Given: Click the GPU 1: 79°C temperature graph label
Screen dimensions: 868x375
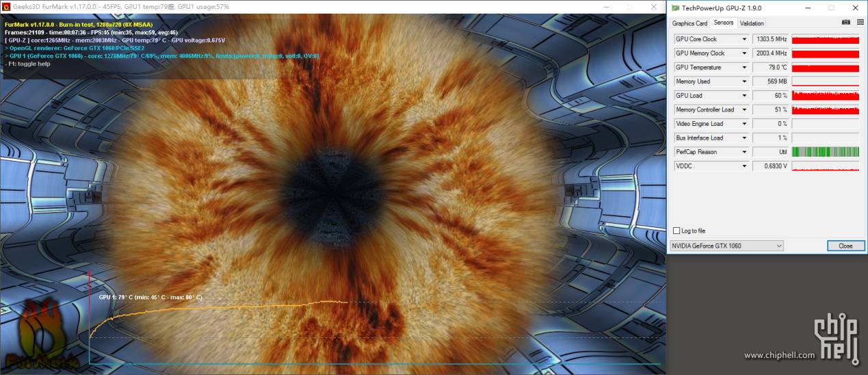Looking at the screenshot, I should click(x=150, y=298).
